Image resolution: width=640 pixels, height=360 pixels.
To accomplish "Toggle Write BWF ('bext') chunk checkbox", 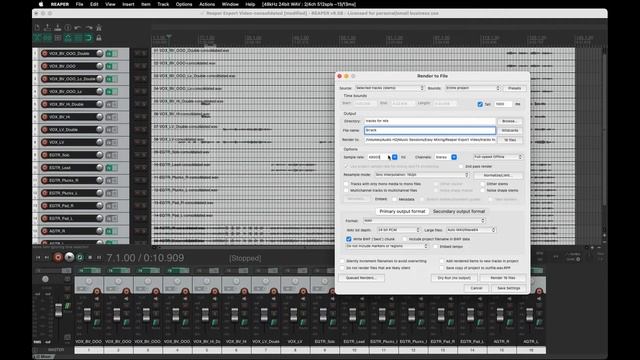I will click(349, 239).
